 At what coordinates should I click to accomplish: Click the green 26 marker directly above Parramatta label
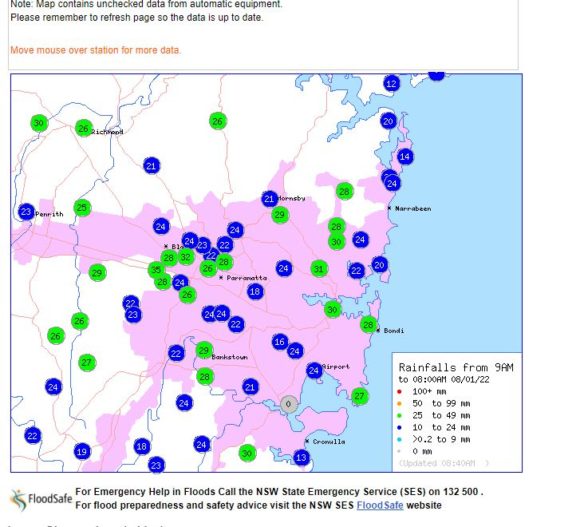208,268
